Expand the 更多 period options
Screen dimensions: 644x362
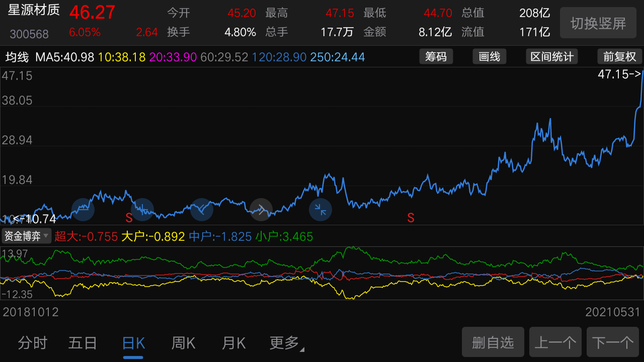(287, 343)
